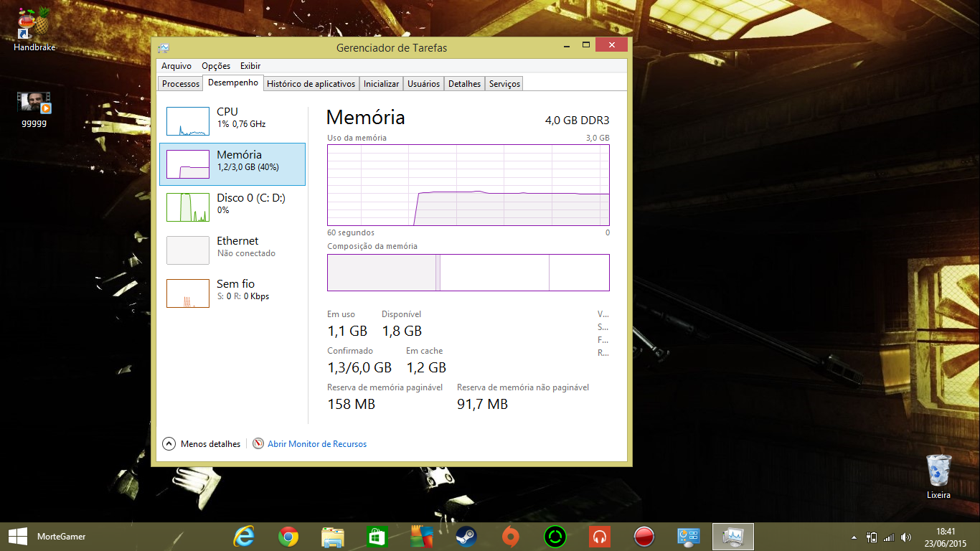Open the green circular taskbar app

tap(555, 537)
